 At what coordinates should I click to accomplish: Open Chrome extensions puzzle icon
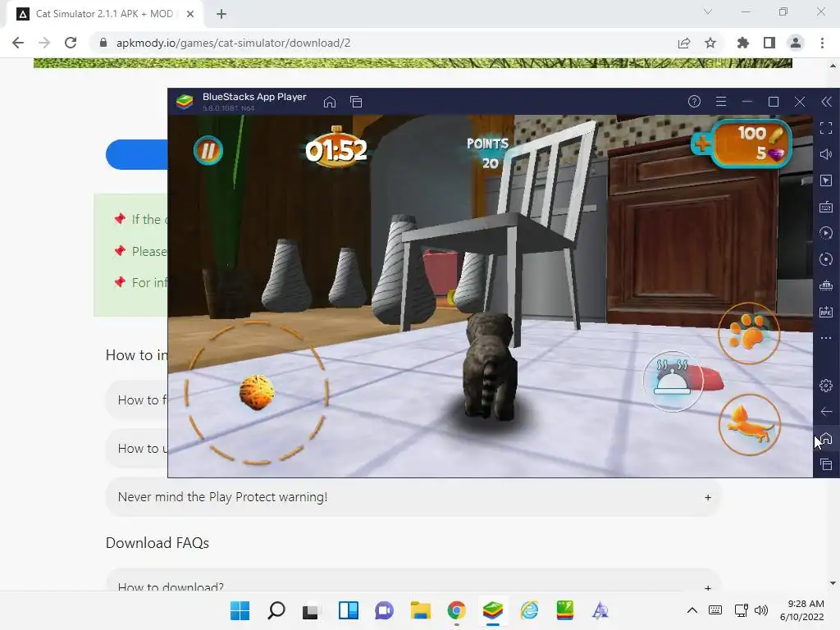(x=742, y=43)
